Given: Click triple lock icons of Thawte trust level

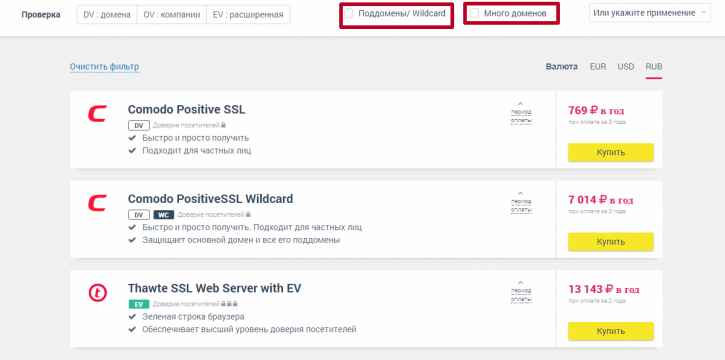Looking at the screenshot, I should click(x=229, y=305).
